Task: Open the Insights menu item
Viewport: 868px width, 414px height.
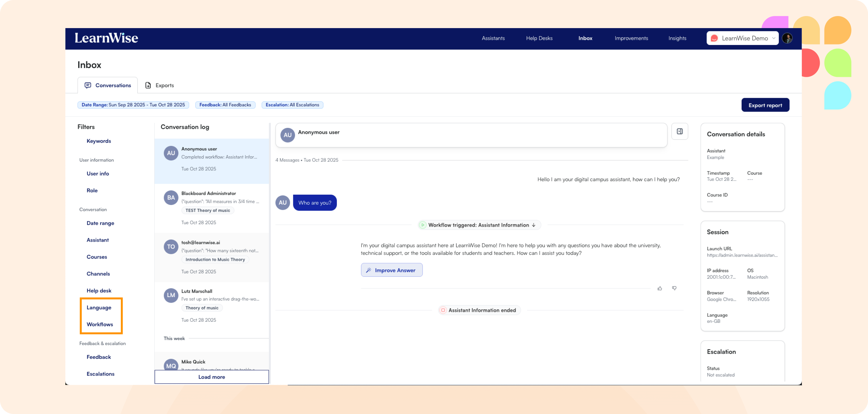Action: [x=677, y=38]
